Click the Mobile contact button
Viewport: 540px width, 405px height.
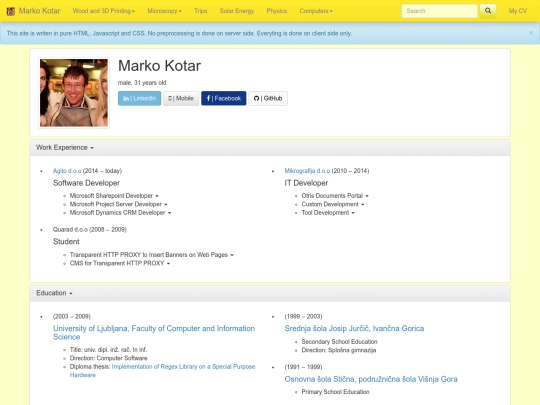[x=181, y=98]
